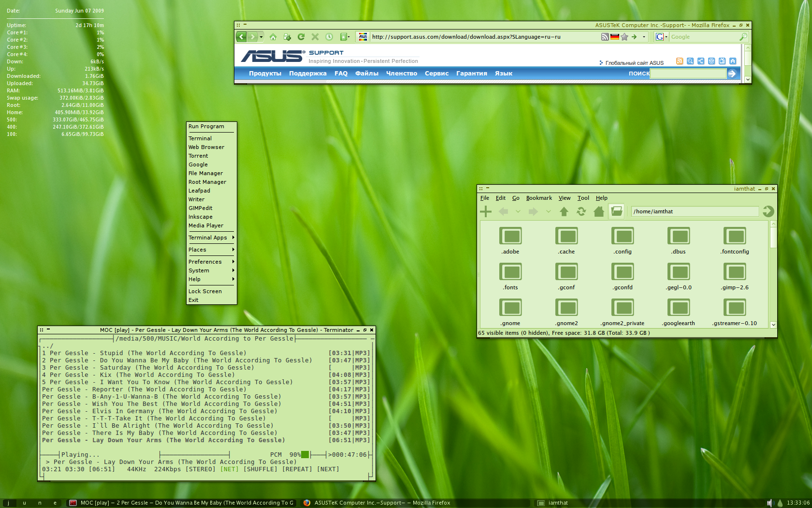Viewport: 812px width, 508px height.
Task: Click the ASUS site favicon in URL bar
Action: [x=363, y=37]
